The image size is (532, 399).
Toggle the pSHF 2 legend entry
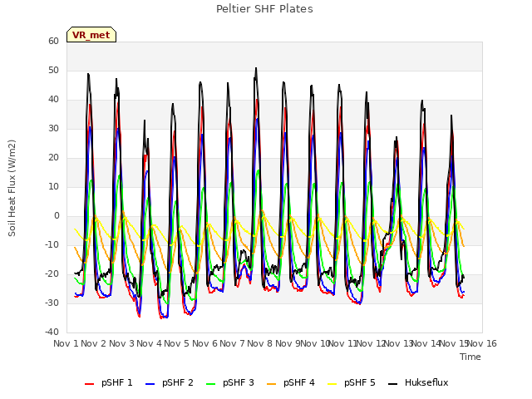pyautogui.click(x=169, y=382)
